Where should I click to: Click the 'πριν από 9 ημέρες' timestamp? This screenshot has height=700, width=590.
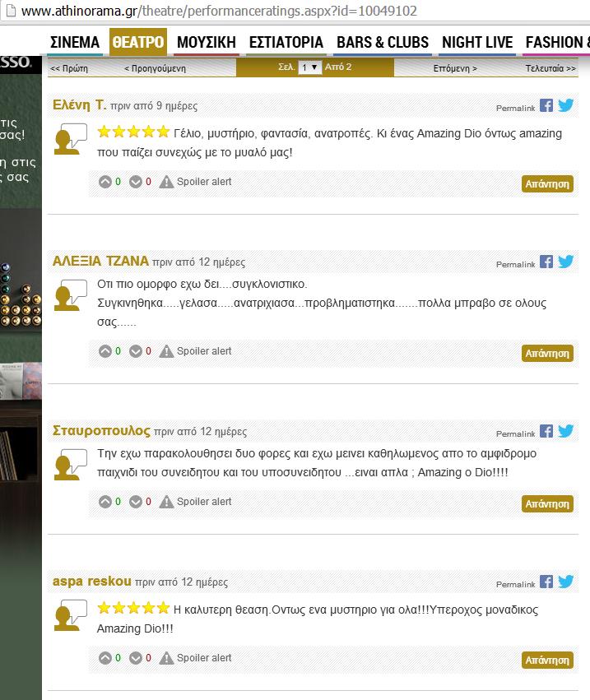tap(154, 106)
